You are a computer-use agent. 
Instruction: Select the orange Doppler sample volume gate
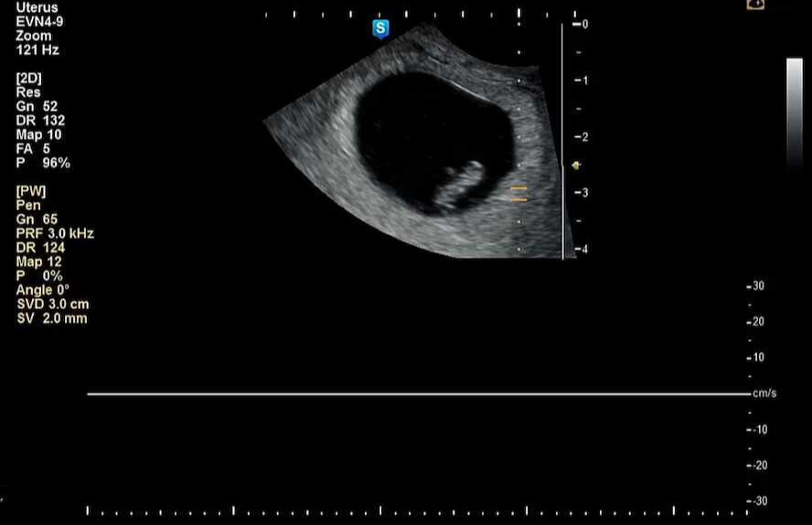(518, 194)
